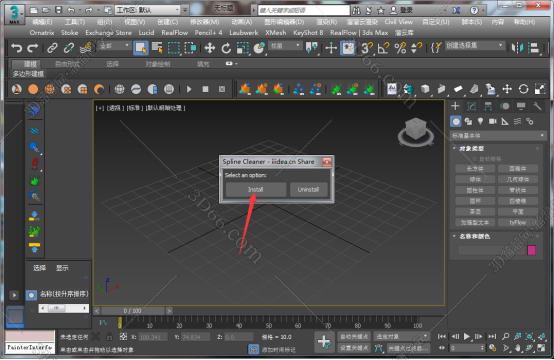Click the pink object color swatch

532,250
